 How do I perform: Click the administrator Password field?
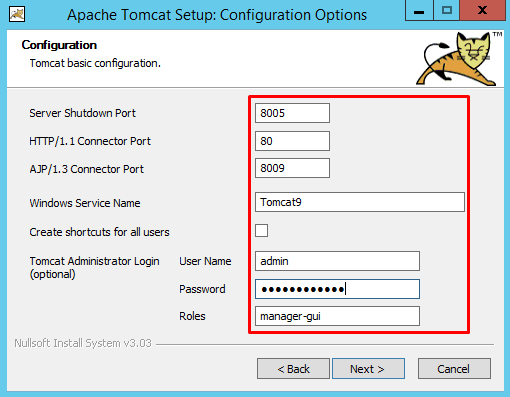tap(337, 289)
